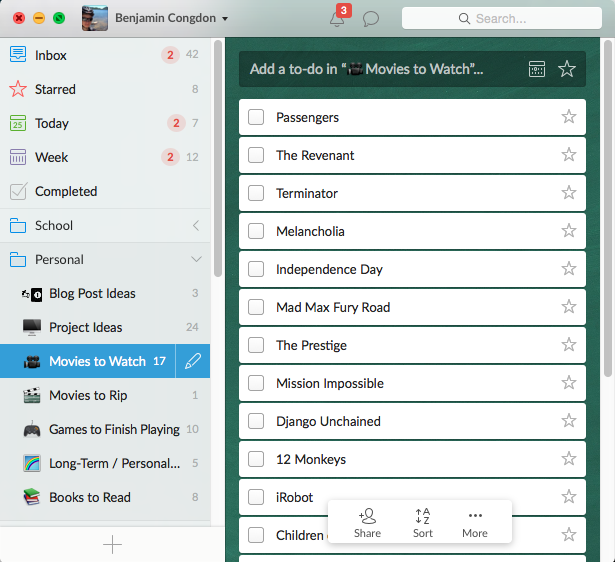Click Sort in the bottom toolbar
Image resolution: width=615 pixels, height=562 pixels.
click(423, 523)
